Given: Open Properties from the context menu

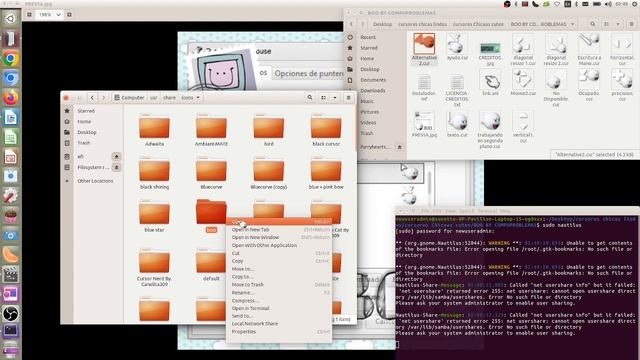Looking at the screenshot, I should [x=279, y=331].
